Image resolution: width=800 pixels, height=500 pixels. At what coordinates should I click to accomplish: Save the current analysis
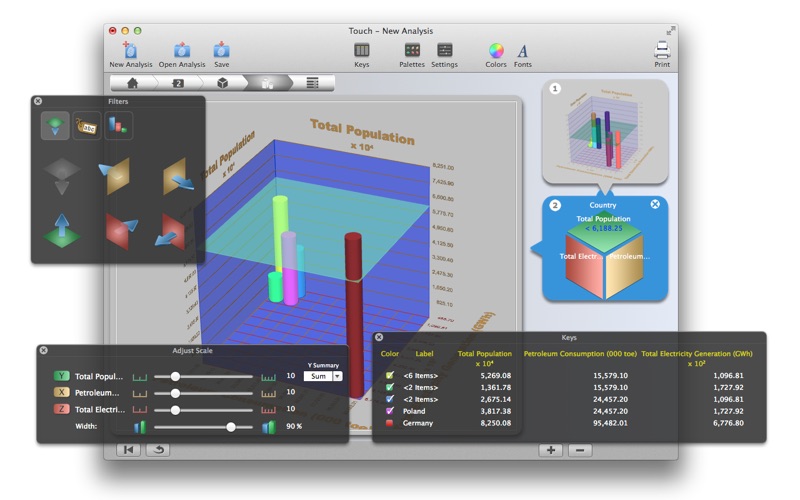coord(221,55)
